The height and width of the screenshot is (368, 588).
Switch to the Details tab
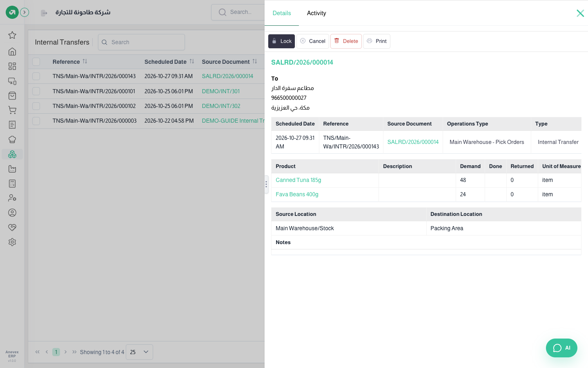[x=282, y=13]
